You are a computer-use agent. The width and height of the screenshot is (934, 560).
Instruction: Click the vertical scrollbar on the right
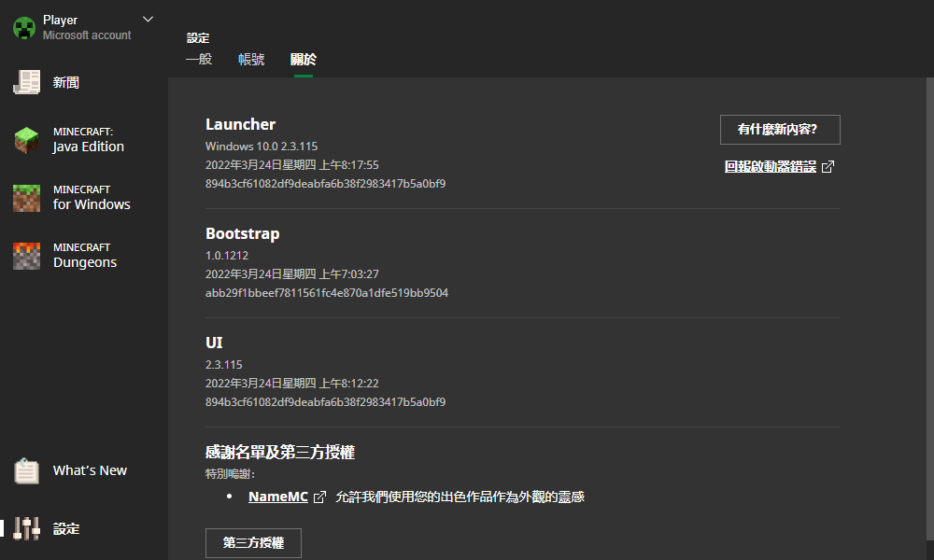click(930, 310)
